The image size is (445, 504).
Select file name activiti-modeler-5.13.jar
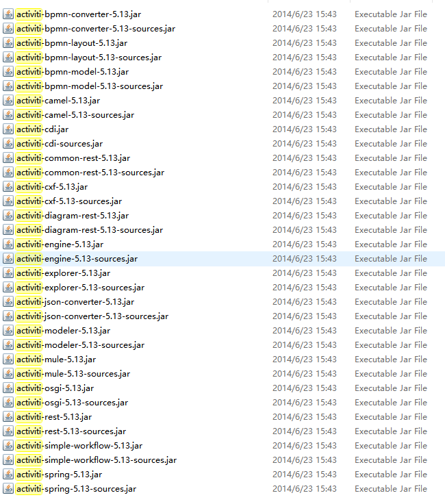tap(63, 331)
